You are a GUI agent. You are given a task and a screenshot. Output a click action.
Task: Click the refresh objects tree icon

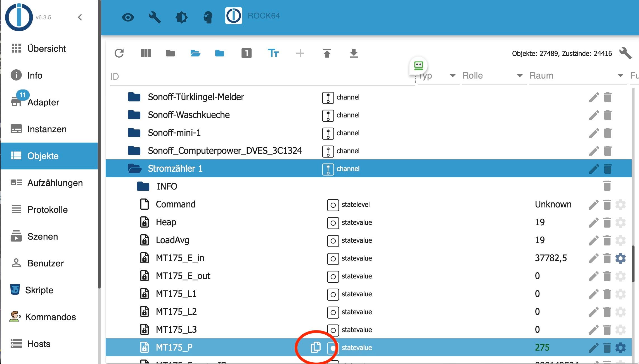tap(119, 53)
